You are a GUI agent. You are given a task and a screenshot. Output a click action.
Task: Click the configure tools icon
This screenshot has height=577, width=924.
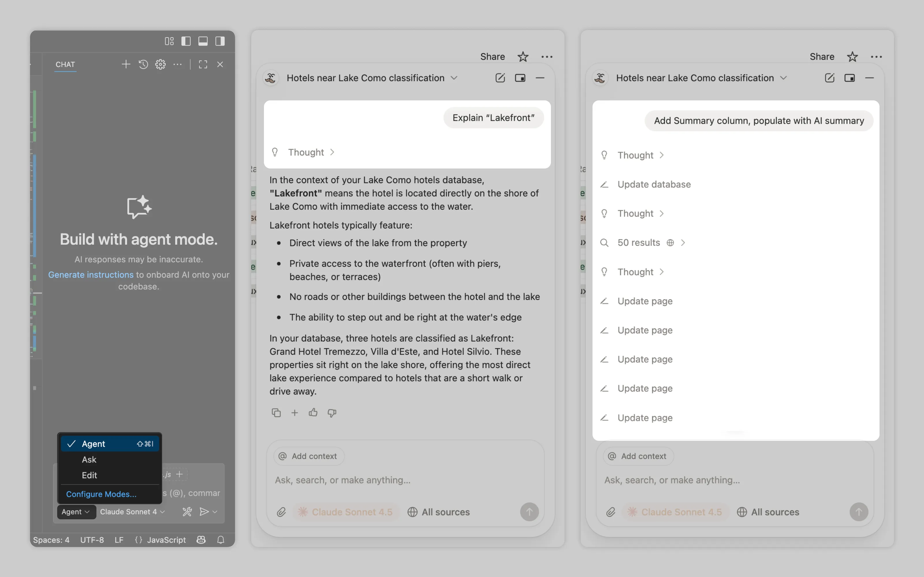(187, 512)
